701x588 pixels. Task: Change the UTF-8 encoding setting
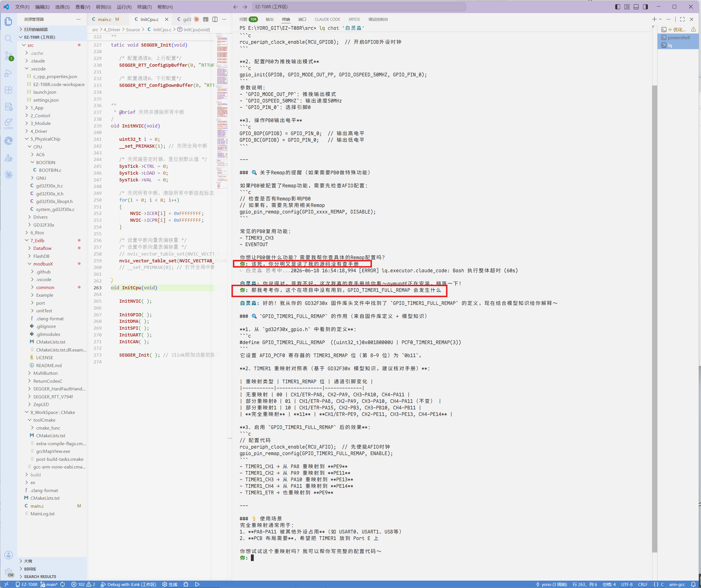[x=627, y=584]
